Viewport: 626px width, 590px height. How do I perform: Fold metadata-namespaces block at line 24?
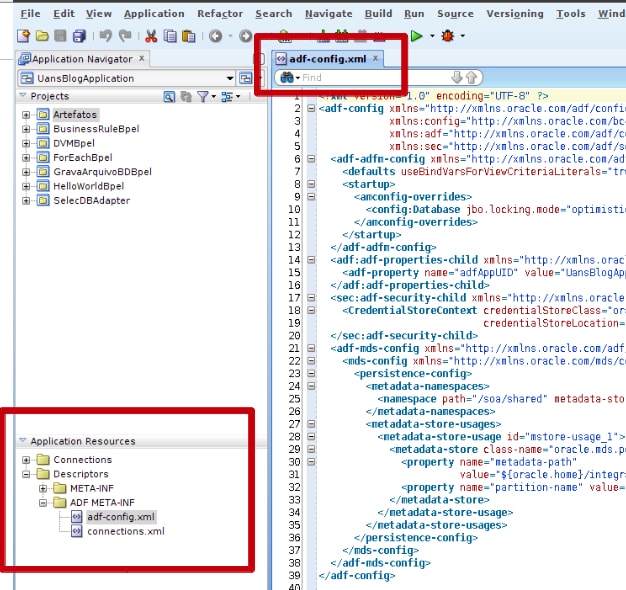pos(311,386)
